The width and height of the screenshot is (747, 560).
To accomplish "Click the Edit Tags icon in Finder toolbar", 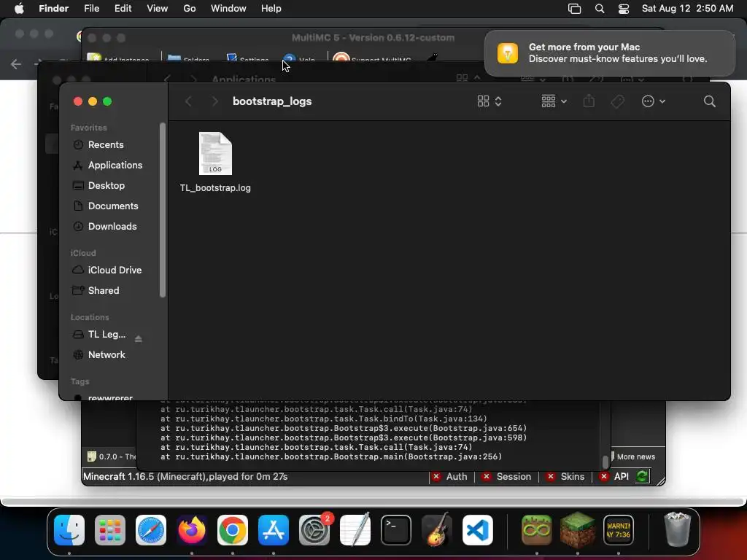I will click(x=617, y=101).
